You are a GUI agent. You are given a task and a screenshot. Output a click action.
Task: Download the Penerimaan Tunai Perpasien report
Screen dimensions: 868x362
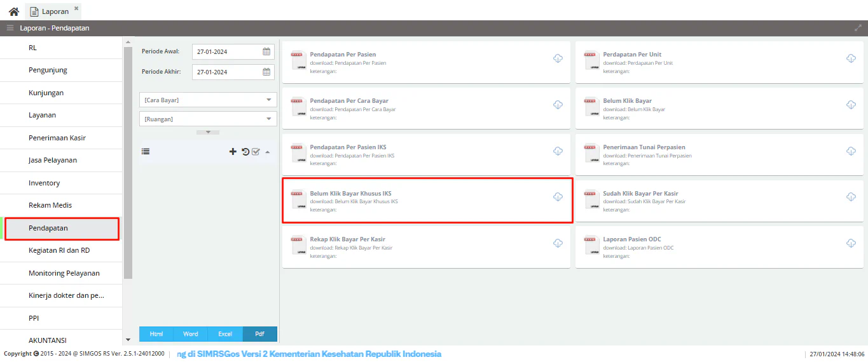(x=851, y=151)
